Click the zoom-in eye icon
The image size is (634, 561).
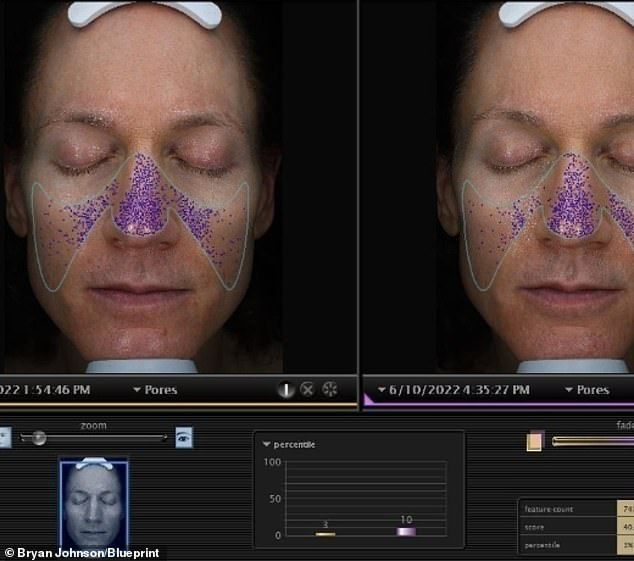pyautogui.click(x=184, y=437)
